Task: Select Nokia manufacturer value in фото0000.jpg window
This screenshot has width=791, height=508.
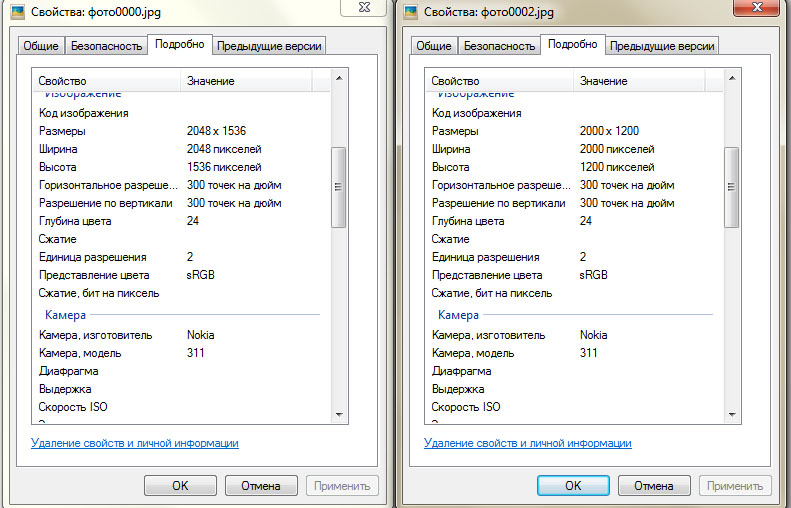Action: pyautogui.click(x=201, y=335)
